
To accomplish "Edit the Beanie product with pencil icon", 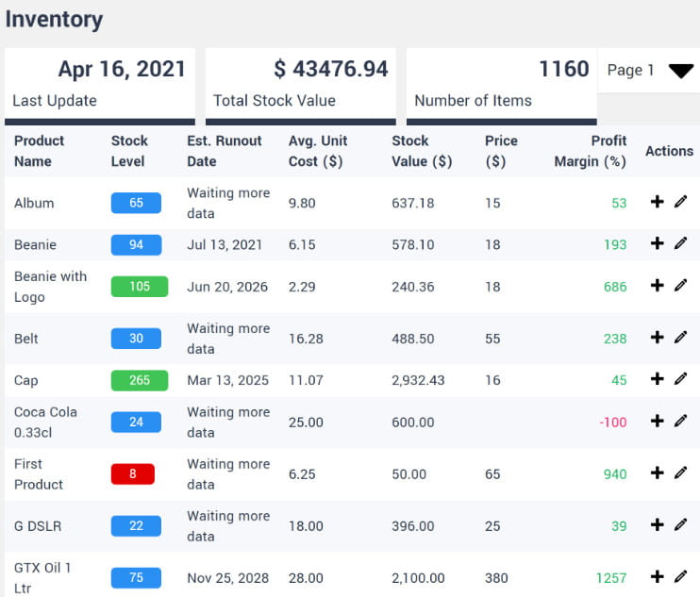I will (x=680, y=243).
